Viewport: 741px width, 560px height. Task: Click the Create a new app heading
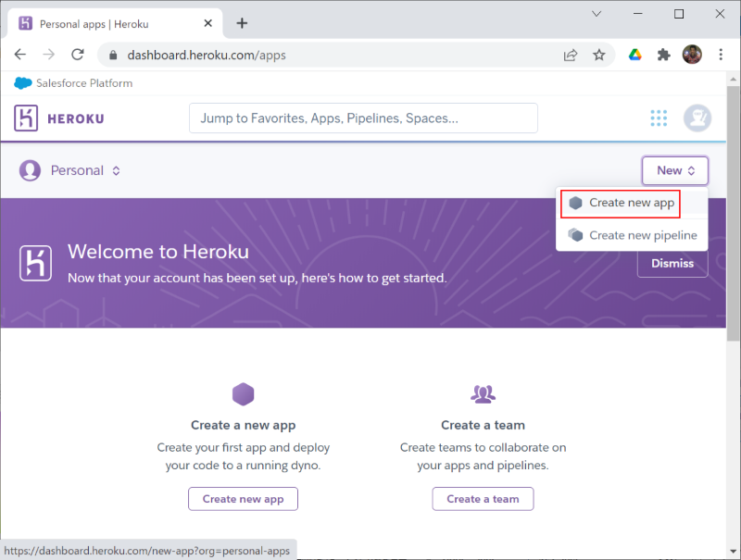click(243, 425)
